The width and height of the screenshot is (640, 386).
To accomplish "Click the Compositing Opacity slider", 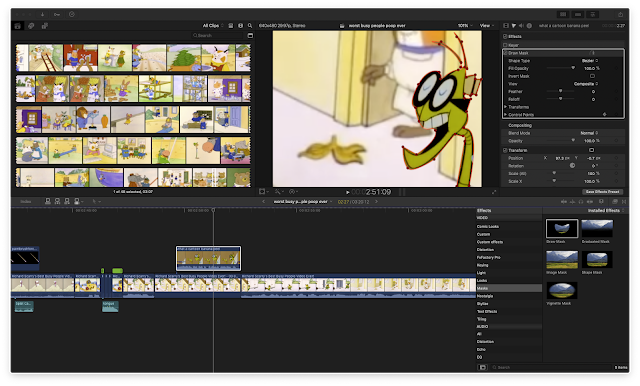I will click(561, 140).
